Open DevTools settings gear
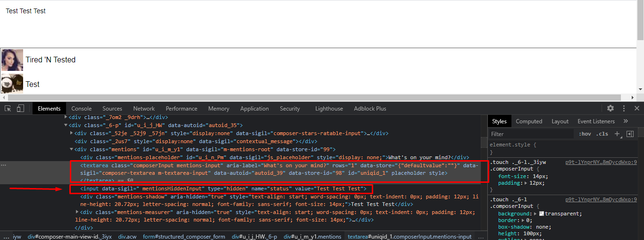Screen dimensions: 644x240 coord(611,108)
